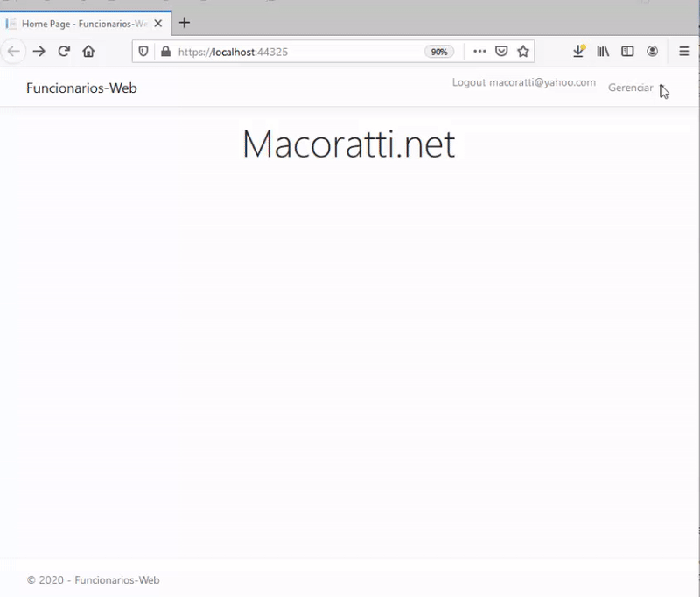This screenshot has height=597, width=700.
Task: Select the Macoratti.net heading text
Action: [348, 144]
